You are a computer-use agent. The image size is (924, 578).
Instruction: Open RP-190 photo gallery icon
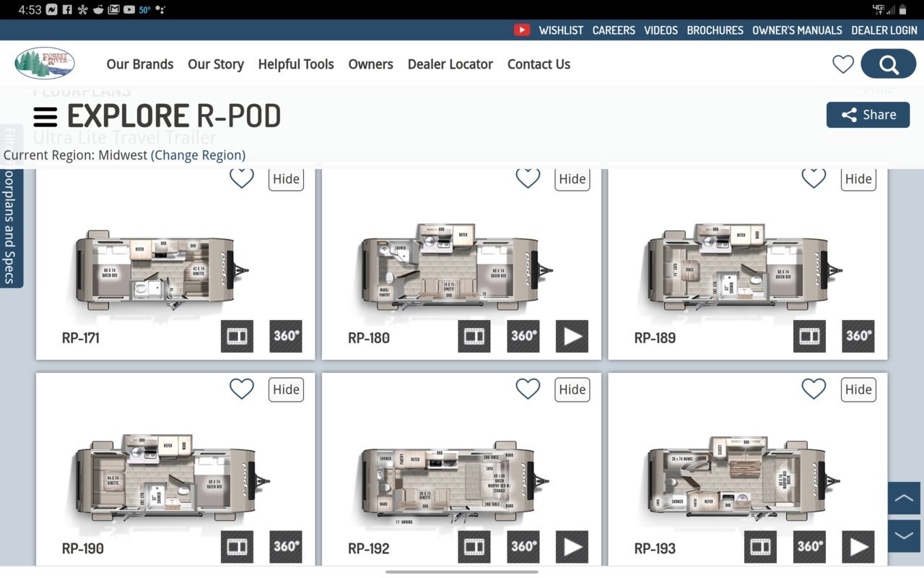coord(237,547)
